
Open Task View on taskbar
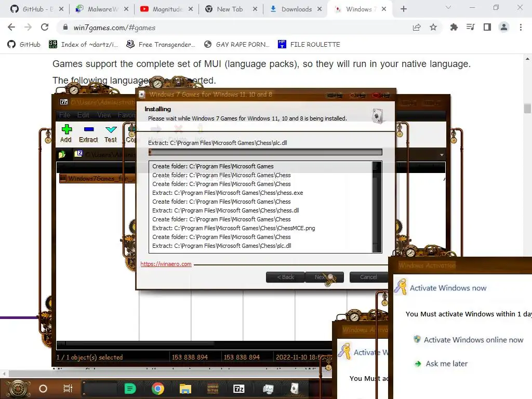[x=68, y=389]
